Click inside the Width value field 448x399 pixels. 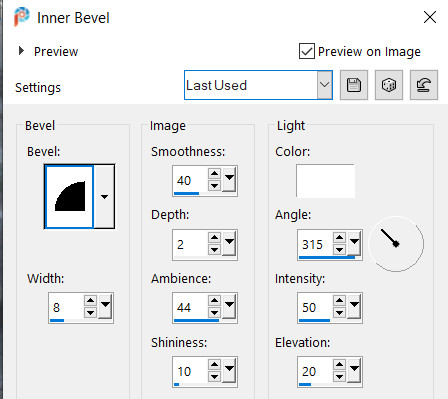[x=66, y=307]
